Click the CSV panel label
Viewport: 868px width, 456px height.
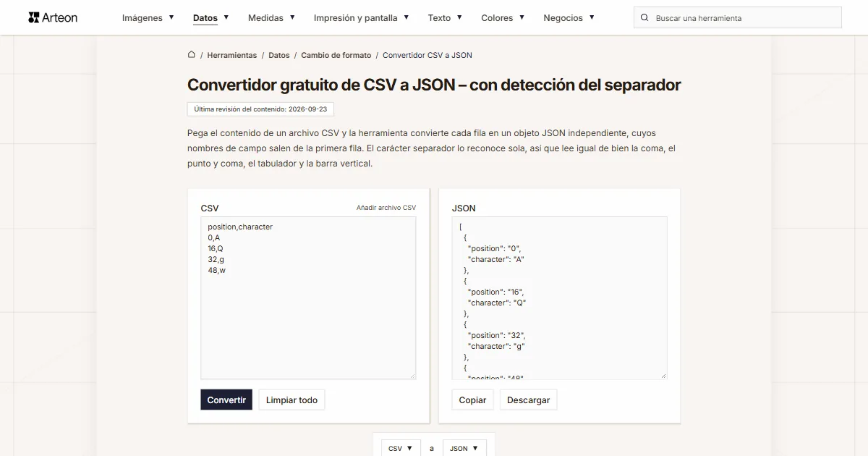point(210,208)
